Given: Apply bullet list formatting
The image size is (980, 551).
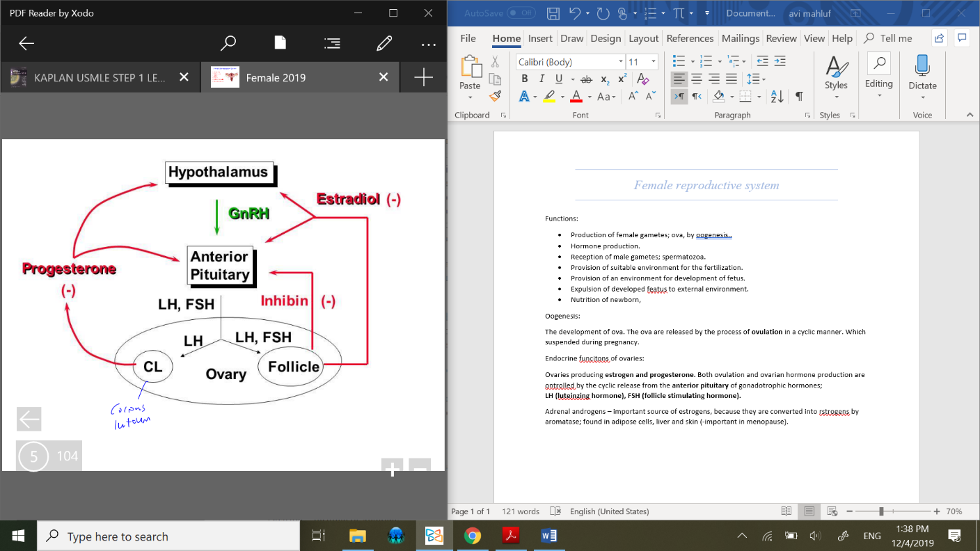Looking at the screenshot, I should (x=679, y=61).
